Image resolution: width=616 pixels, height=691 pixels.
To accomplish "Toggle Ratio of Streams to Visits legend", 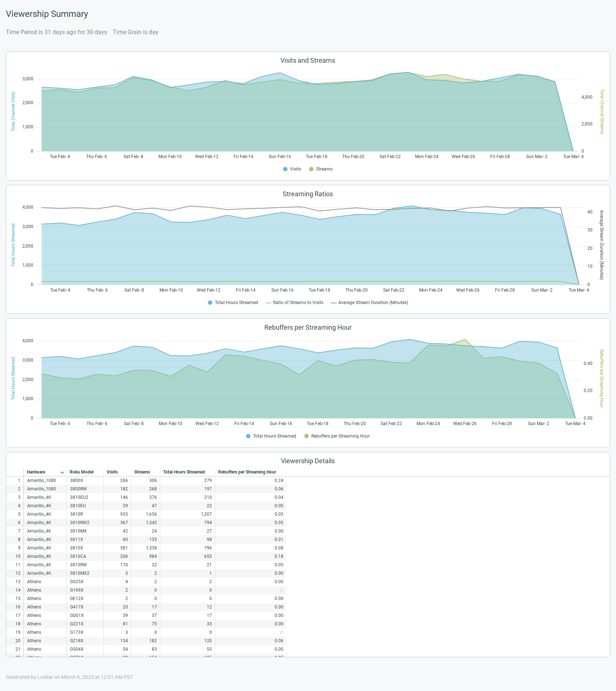I will pyautogui.click(x=294, y=303).
